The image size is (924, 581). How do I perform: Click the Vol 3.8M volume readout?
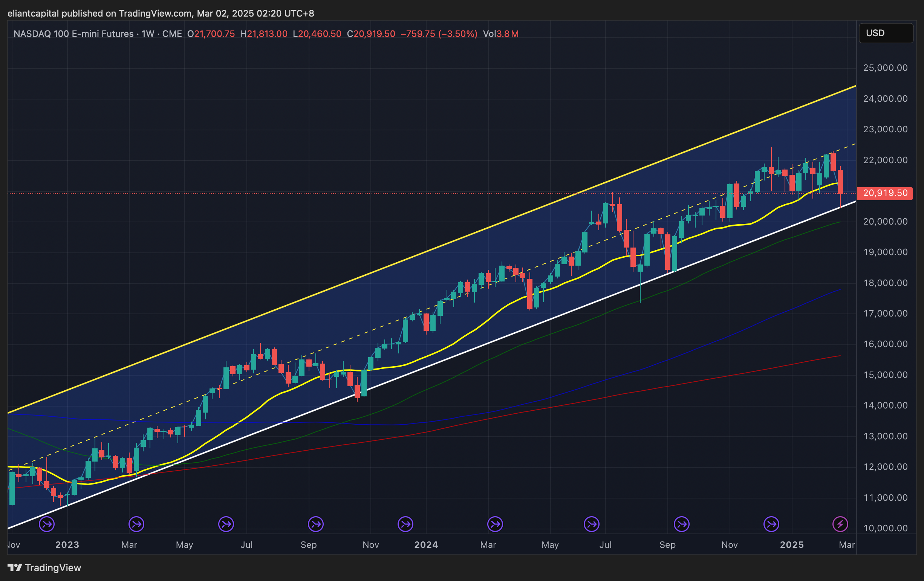tap(500, 34)
